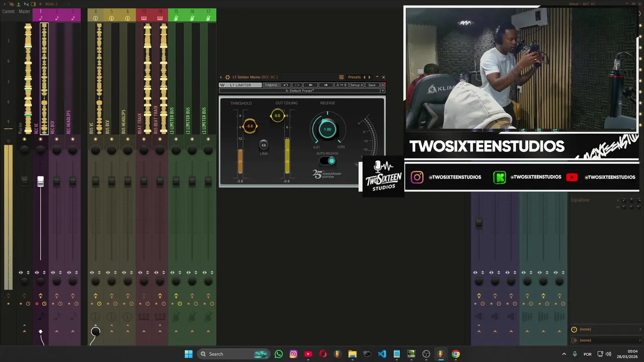The width and height of the screenshot is (644, 362).
Task: Click the Legacy button in L1 Limiter
Action: click(271, 85)
